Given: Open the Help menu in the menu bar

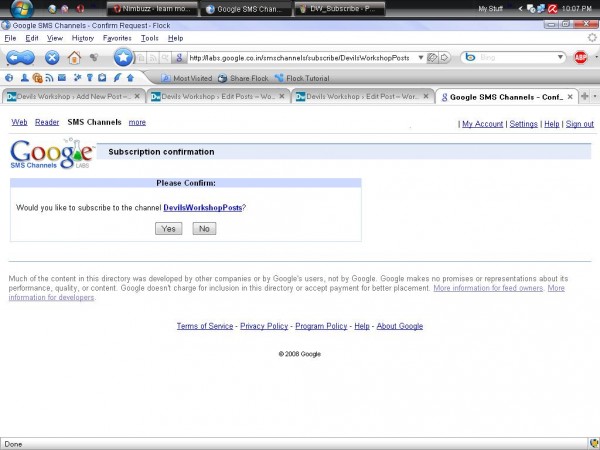Looking at the screenshot, I should [x=176, y=38].
